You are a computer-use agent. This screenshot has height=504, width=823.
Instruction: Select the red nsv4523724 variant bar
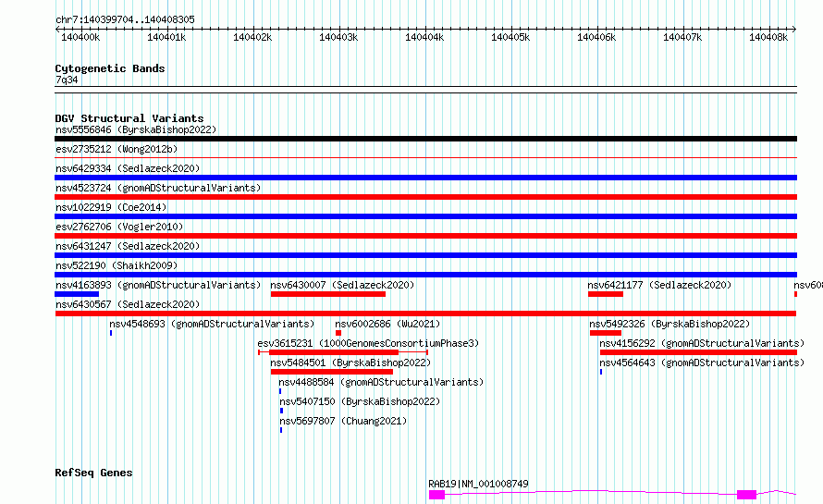coord(425,197)
